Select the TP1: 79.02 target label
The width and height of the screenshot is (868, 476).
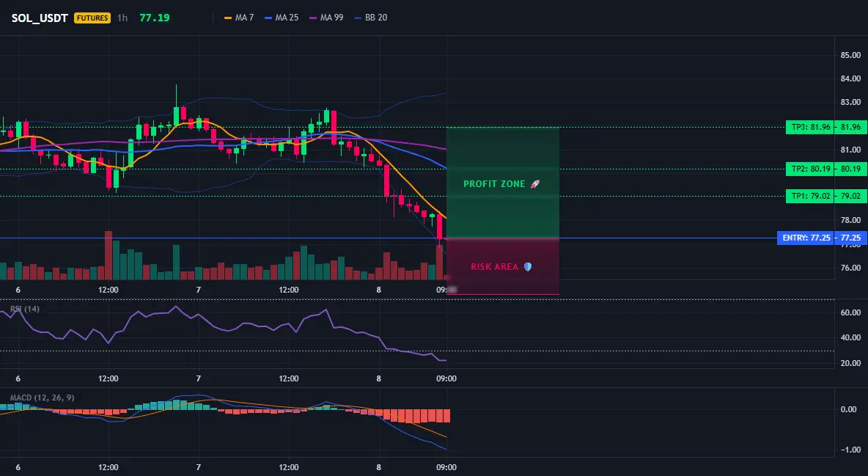coord(811,196)
